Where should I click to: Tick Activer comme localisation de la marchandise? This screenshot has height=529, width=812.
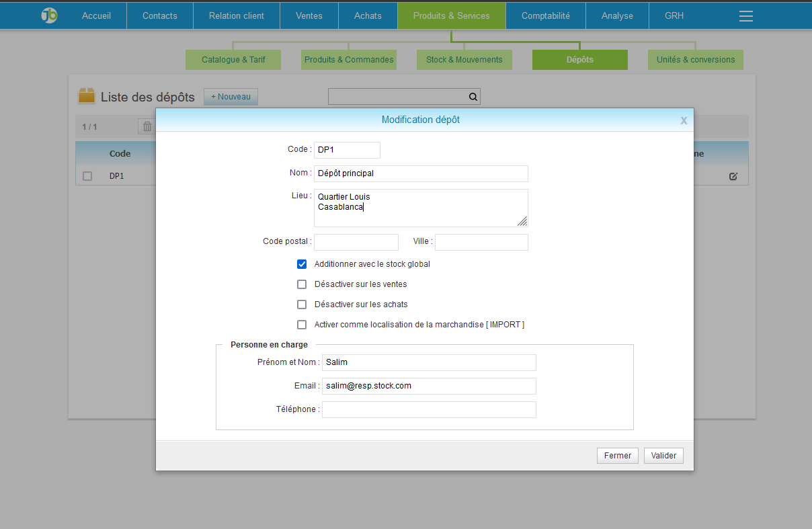tap(302, 325)
